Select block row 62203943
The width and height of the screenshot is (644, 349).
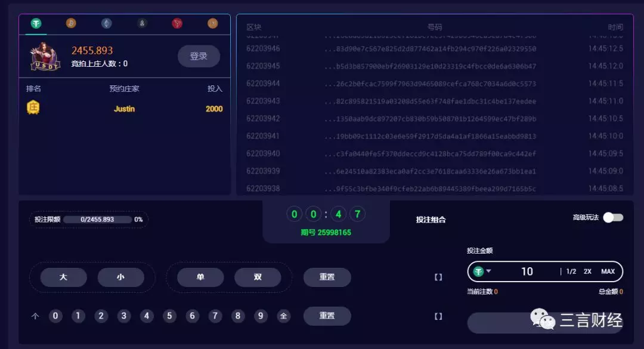[x=435, y=101]
